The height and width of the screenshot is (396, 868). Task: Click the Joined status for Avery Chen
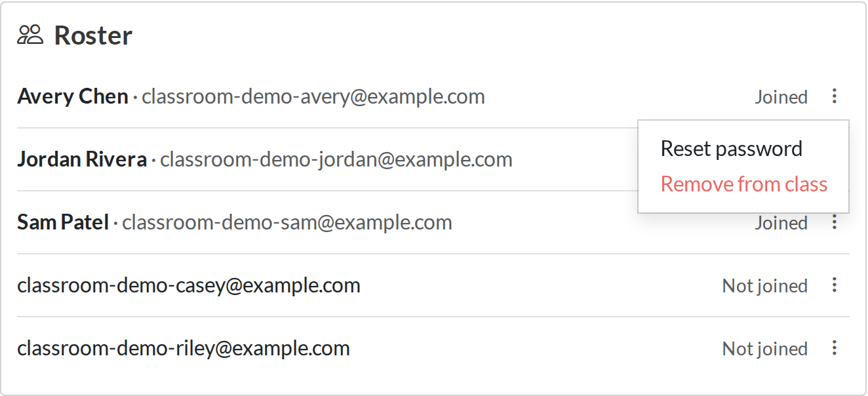[x=781, y=97]
